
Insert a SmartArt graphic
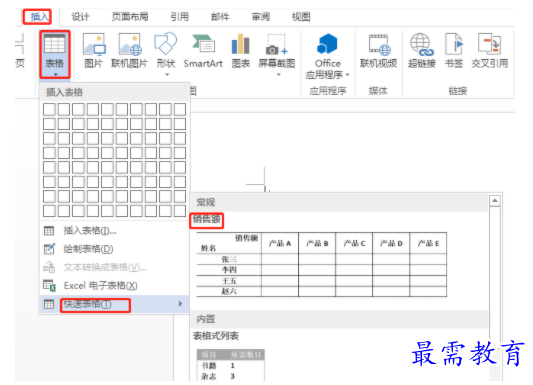[x=203, y=51]
